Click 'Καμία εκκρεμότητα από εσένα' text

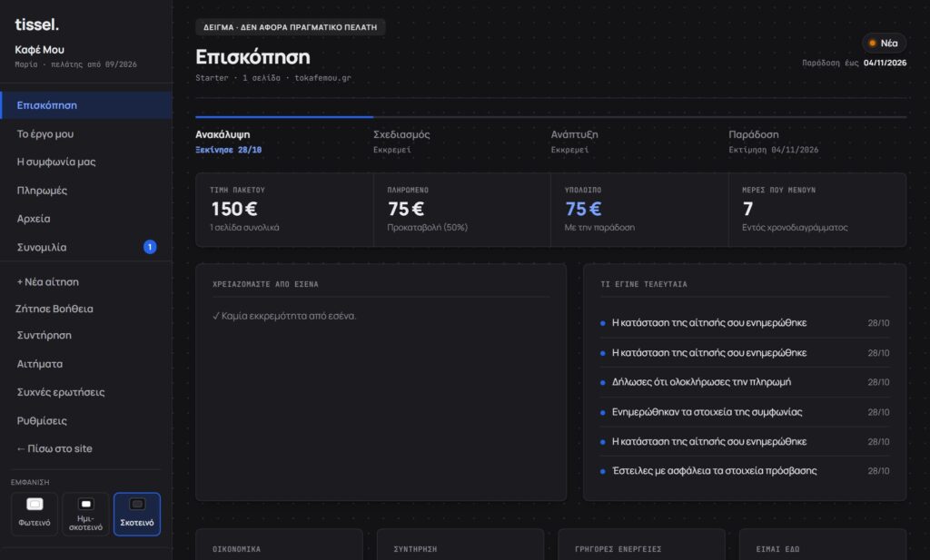click(284, 316)
